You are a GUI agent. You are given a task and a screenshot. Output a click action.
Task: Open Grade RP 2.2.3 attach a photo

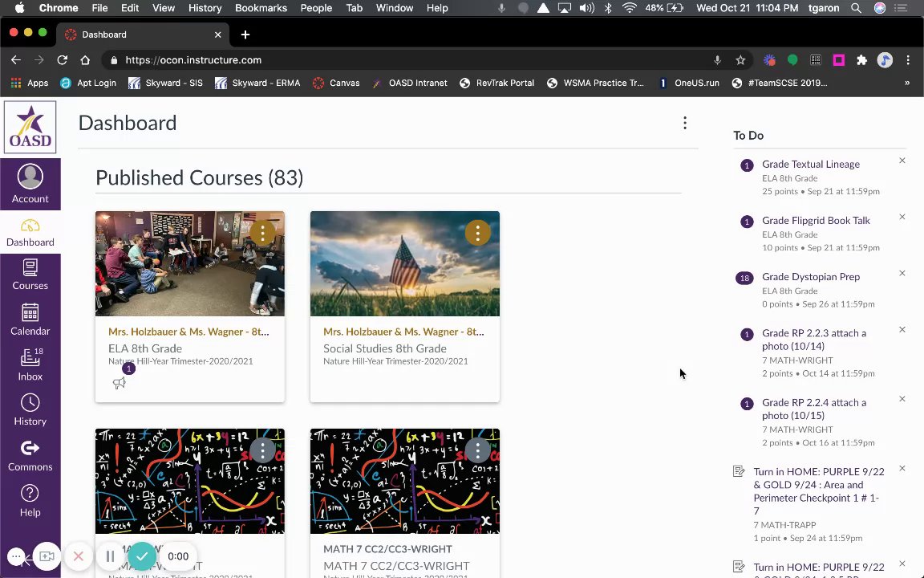(x=814, y=340)
